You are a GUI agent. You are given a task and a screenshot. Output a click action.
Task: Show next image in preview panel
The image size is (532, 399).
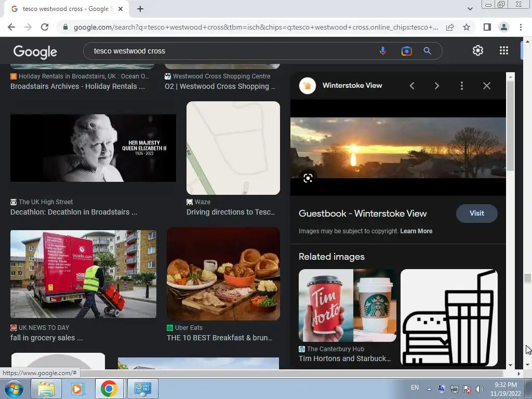coord(436,86)
